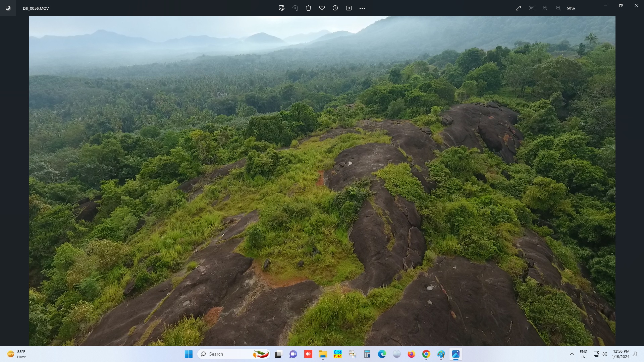The height and width of the screenshot is (362, 644).
Task: Open clock and calendar 12:56 PM
Action: click(621, 354)
